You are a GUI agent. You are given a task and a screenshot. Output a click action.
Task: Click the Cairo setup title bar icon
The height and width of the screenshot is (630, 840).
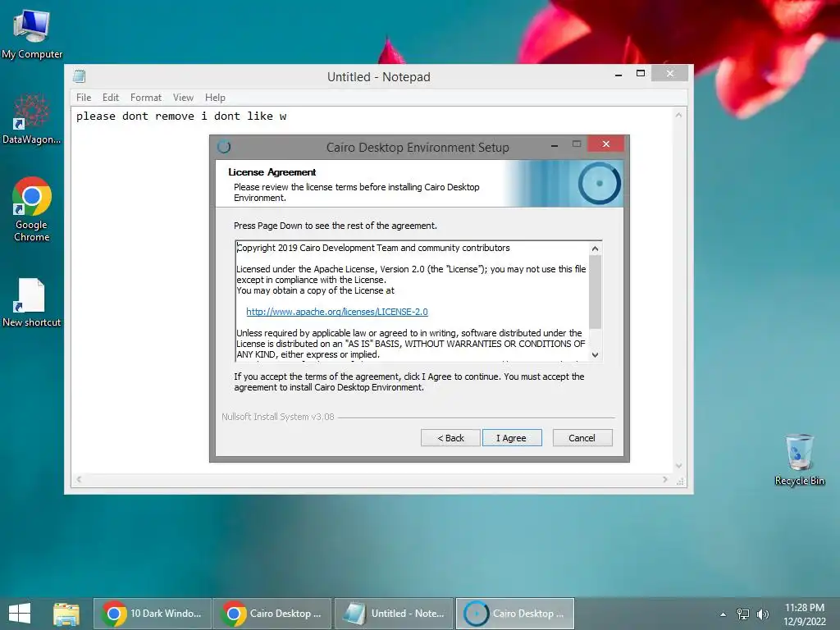[x=224, y=147]
